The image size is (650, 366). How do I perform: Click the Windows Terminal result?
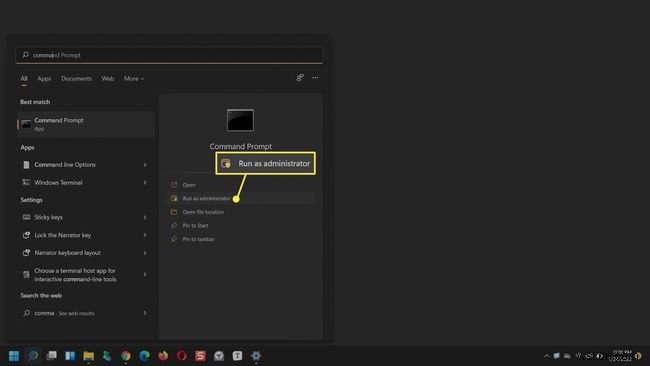click(86, 182)
